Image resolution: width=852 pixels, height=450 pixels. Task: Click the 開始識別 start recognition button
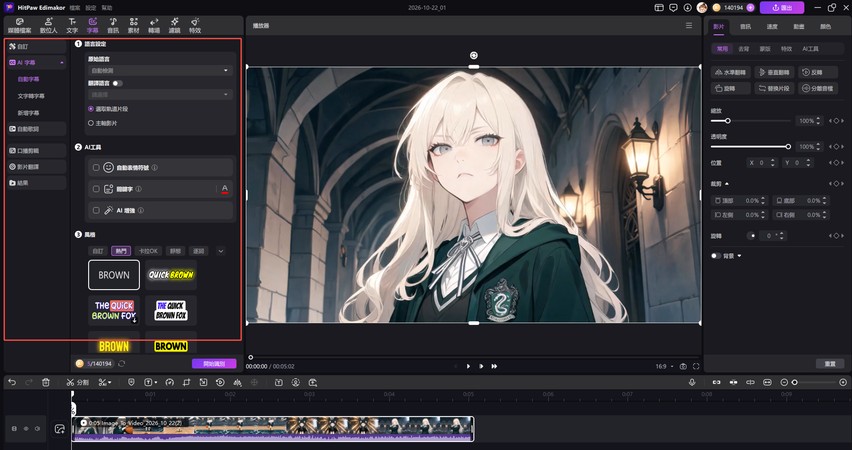pos(214,364)
